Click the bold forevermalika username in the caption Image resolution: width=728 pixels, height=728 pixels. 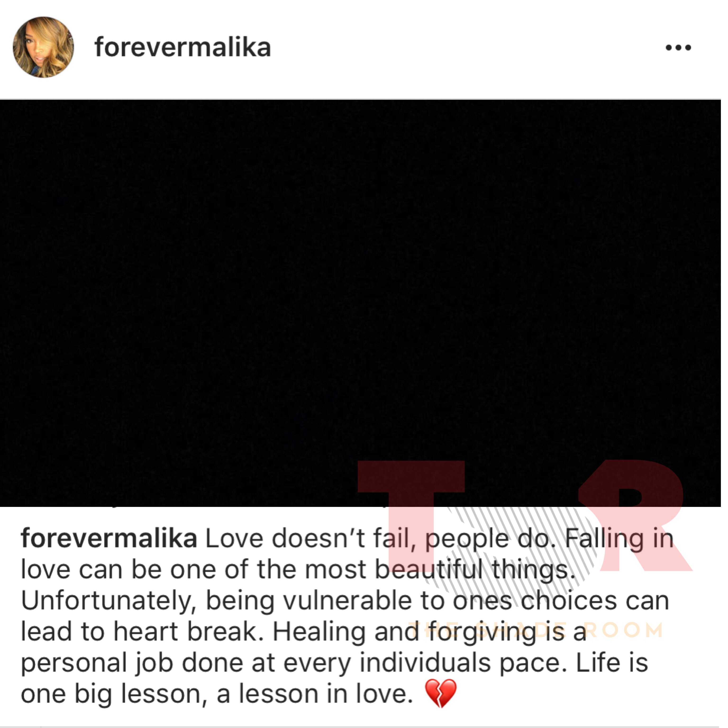tap(109, 538)
